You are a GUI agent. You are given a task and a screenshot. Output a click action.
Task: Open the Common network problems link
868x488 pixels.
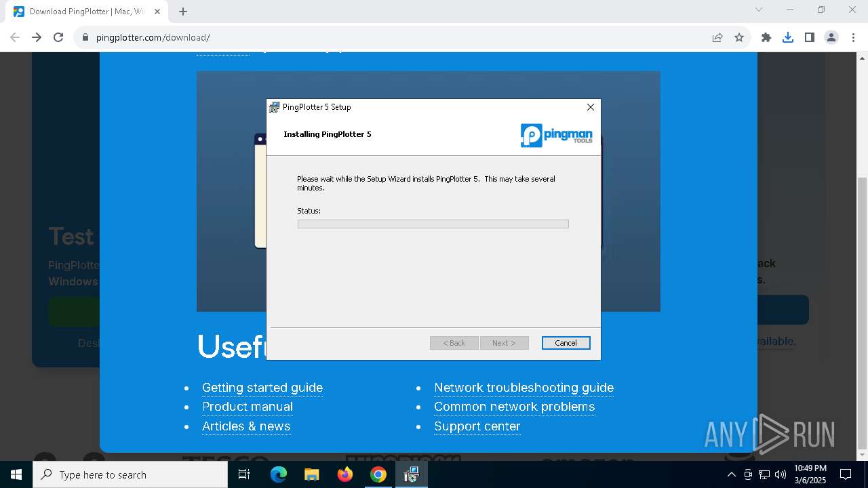click(x=514, y=407)
